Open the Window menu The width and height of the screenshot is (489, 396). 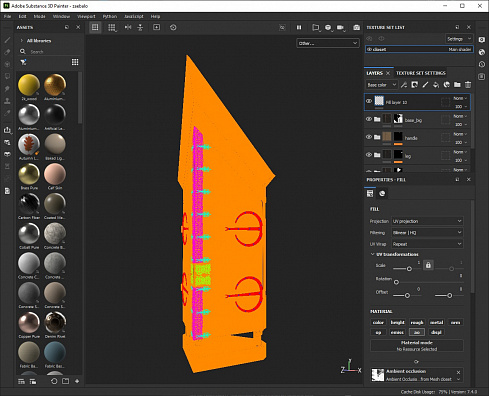pos(61,16)
